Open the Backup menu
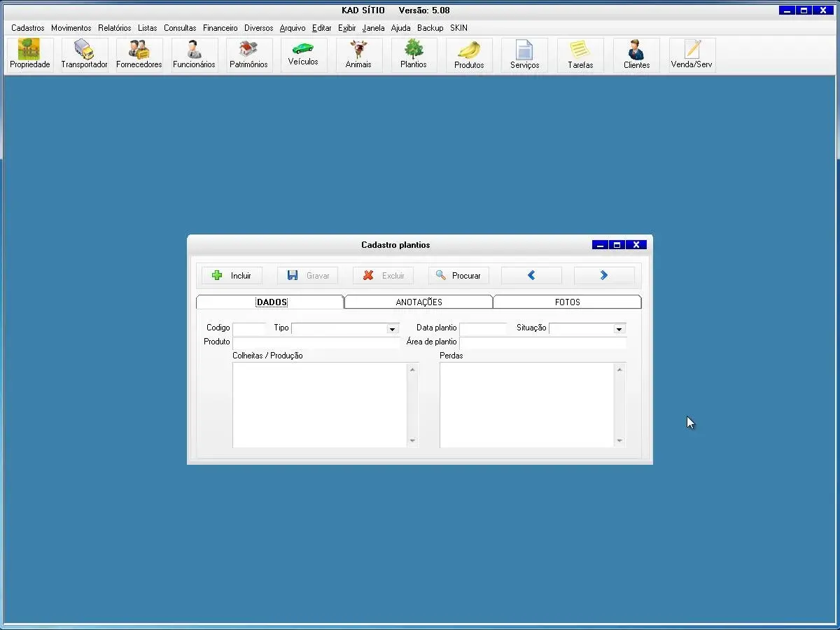The width and height of the screenshot is (840, 630). coord(430,28)
